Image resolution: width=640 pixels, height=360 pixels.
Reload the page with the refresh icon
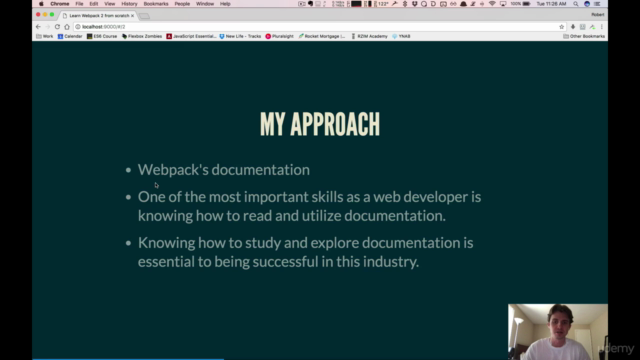coord(57,27)
